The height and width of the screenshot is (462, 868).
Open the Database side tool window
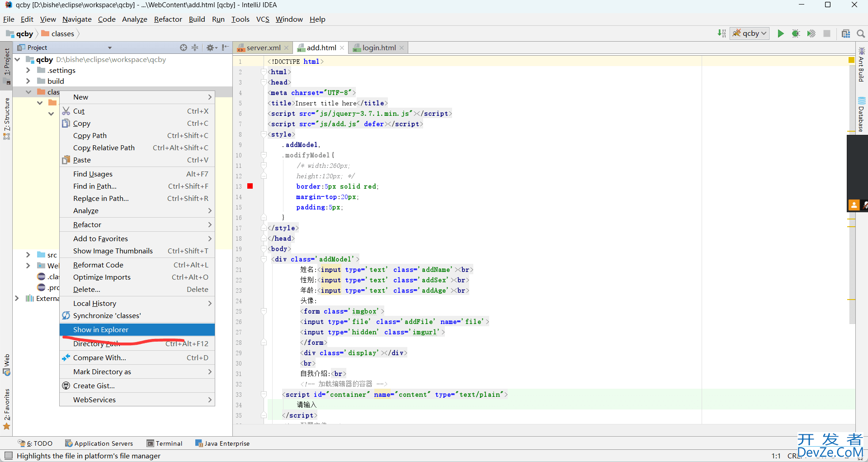coord(862,114)
